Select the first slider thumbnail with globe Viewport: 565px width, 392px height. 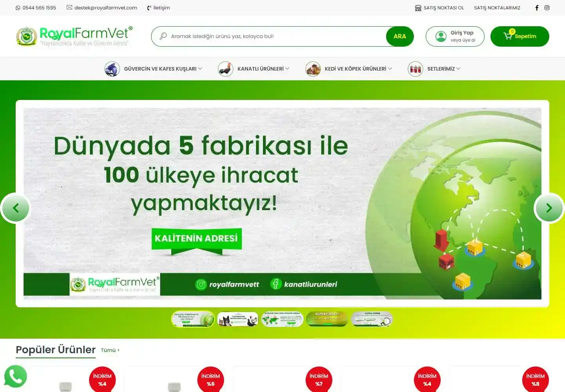click(x=193, y=319)
